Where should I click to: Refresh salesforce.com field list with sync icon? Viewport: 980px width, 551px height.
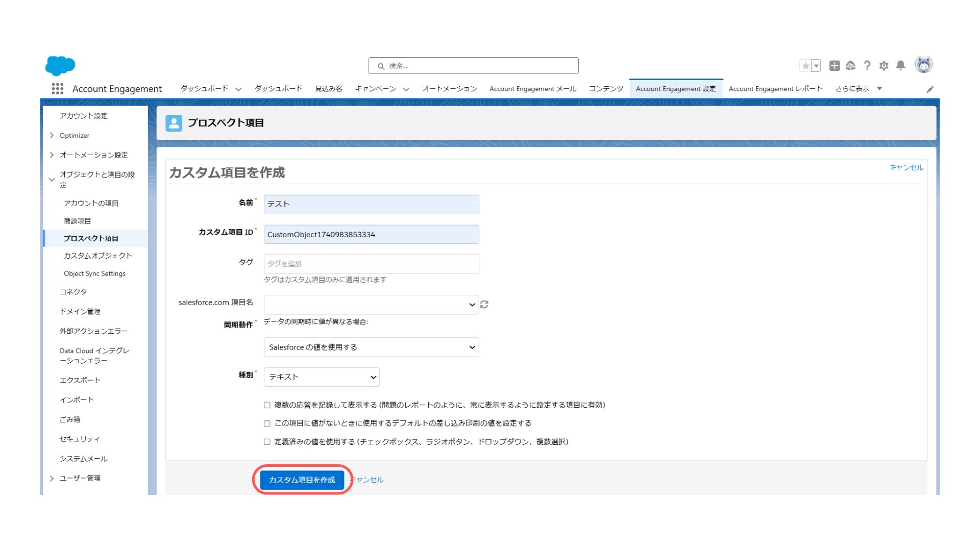click(484, 304)
